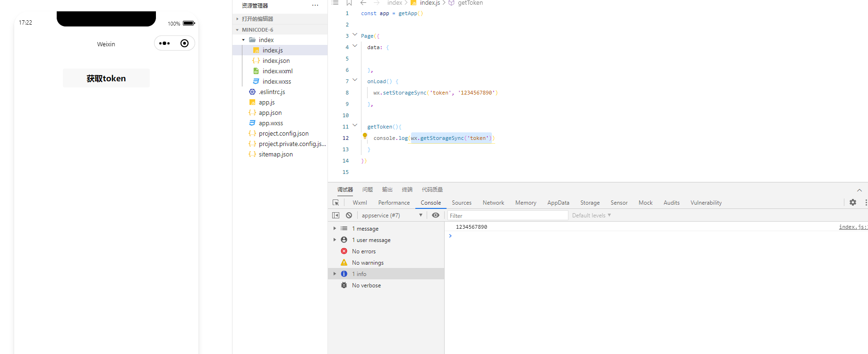868x354 pixels.
Task: Expand the 1 user message group
Action: (x=386, y=240)
